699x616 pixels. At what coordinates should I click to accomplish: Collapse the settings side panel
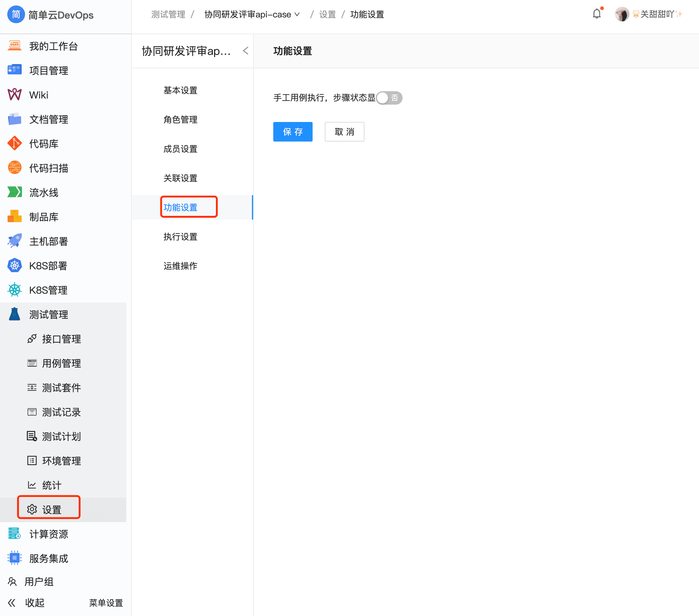point(245,50)
